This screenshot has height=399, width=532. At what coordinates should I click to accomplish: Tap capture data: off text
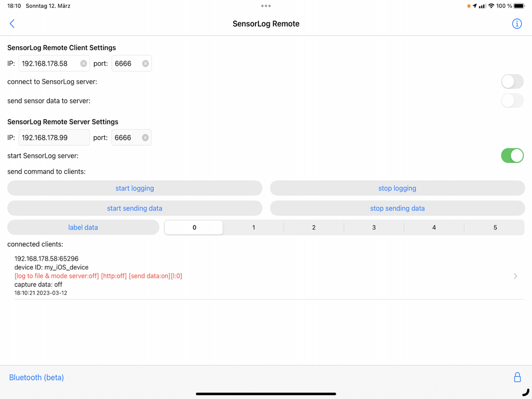click(x=38, y=284)
